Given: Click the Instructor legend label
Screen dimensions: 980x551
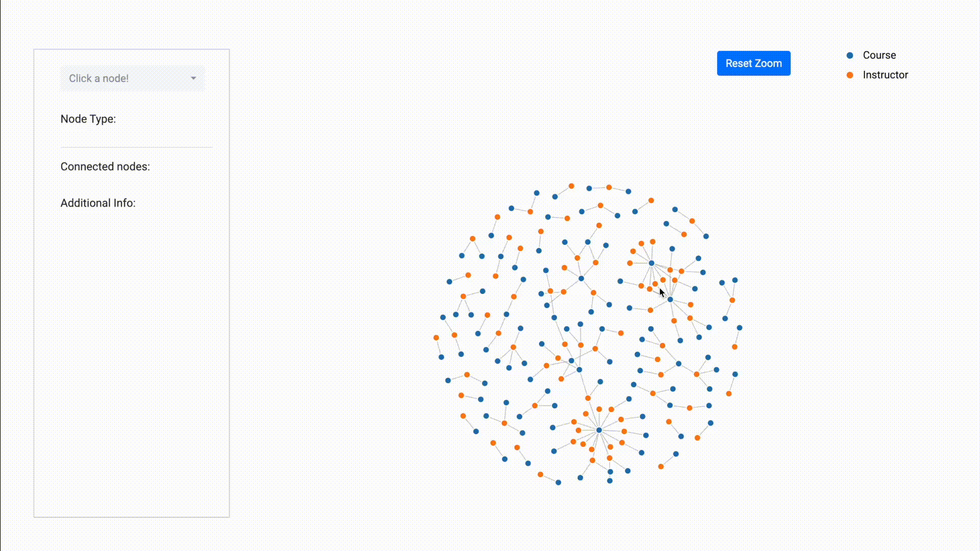Looking at the screenshot, I should coord(885,75).
